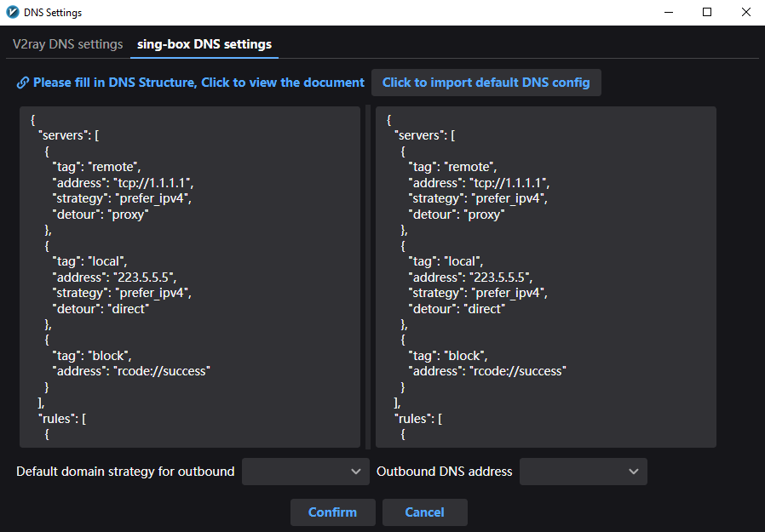Click "rcode://success" in the right editor
Viewport: 765px width, 532px height.
click(x=518, y=372)
